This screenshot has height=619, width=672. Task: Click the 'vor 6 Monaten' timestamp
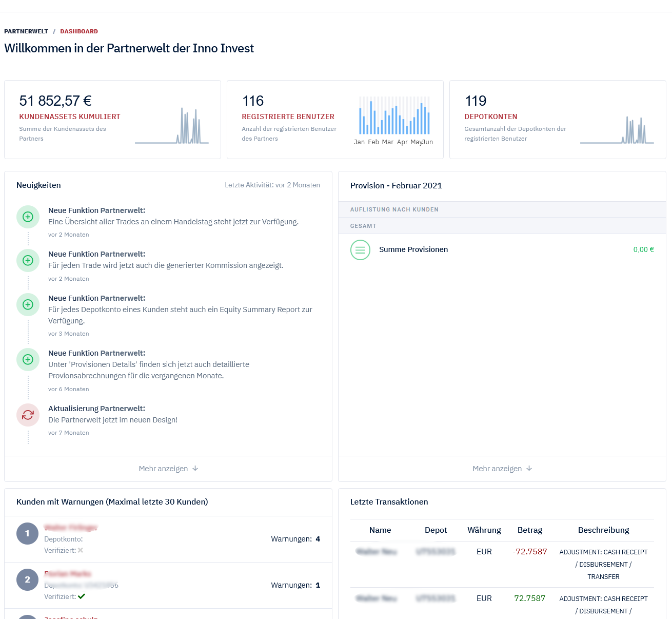tap(69, 389)
